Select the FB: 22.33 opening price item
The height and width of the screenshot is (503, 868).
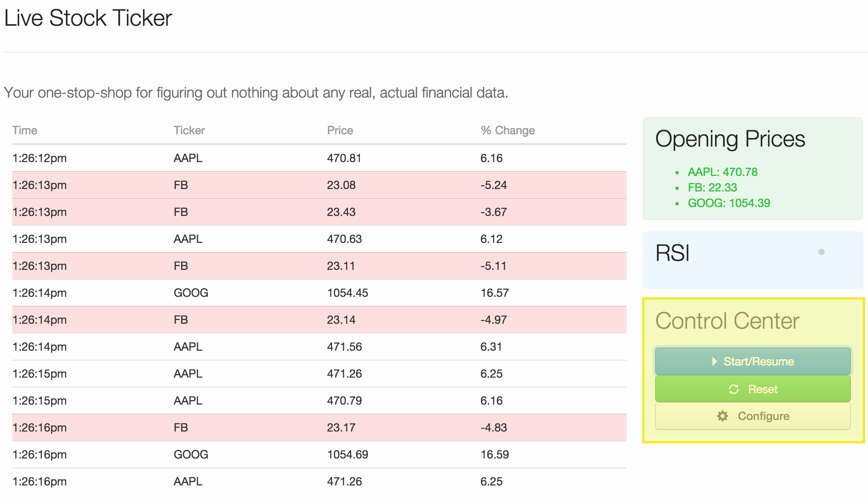712,187
